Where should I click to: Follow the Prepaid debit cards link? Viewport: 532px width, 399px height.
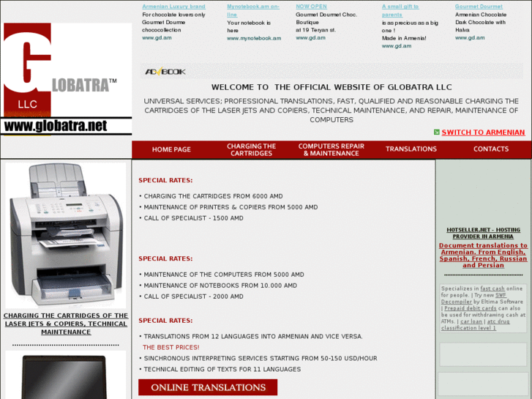point(471,308)
